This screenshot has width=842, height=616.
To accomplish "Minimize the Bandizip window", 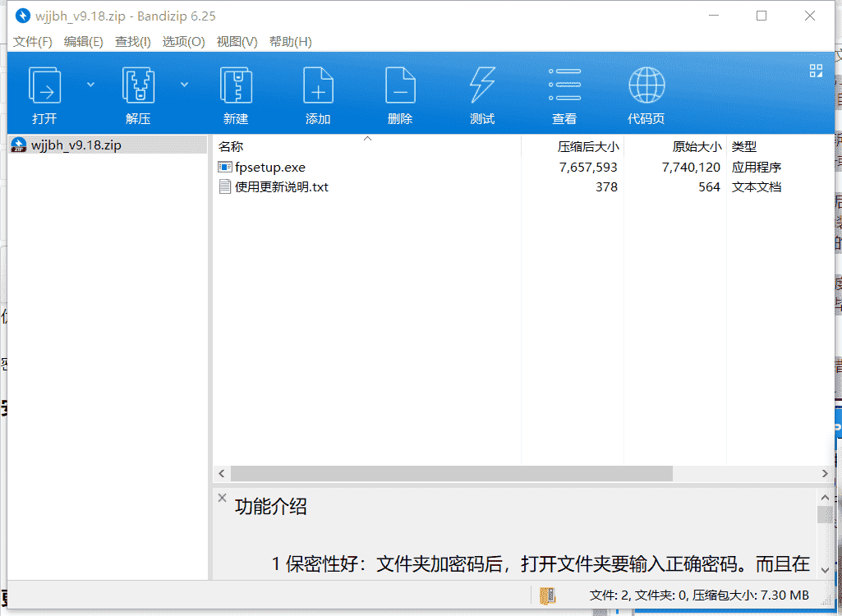I will (714, 16).
